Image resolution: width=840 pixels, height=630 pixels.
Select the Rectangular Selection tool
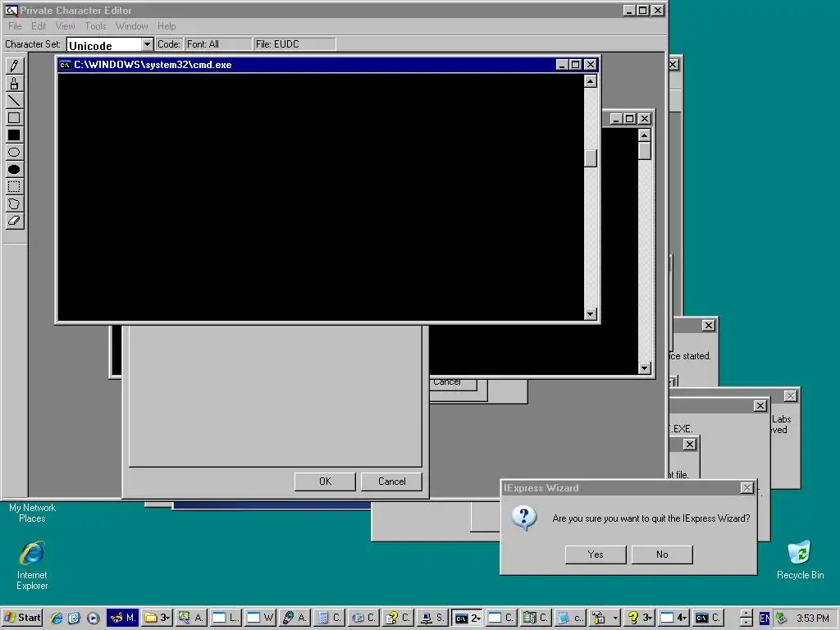click(14, 186)
